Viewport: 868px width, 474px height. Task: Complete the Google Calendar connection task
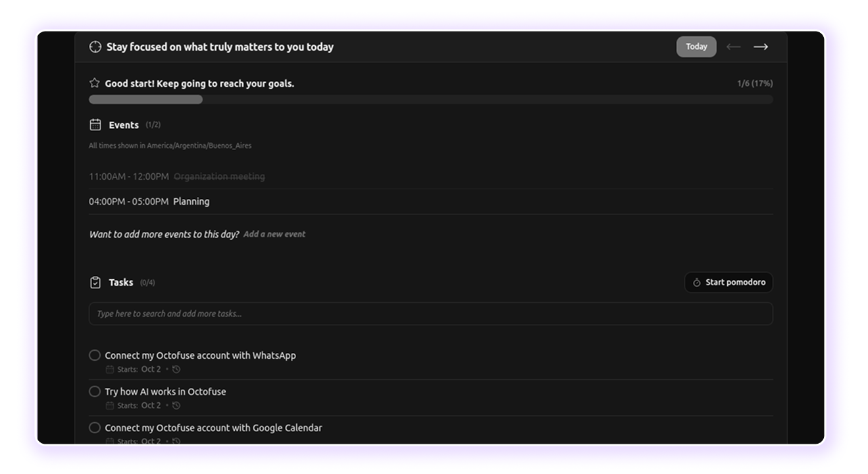[x=95, y=428]
